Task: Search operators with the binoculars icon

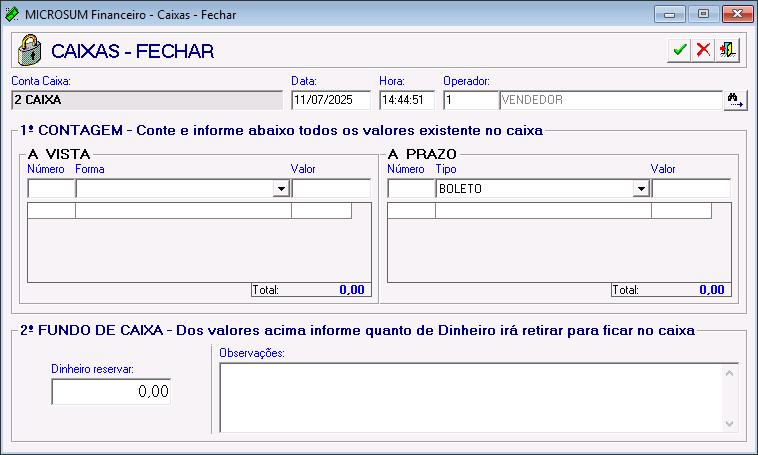Action: click(x=735, y=100)
